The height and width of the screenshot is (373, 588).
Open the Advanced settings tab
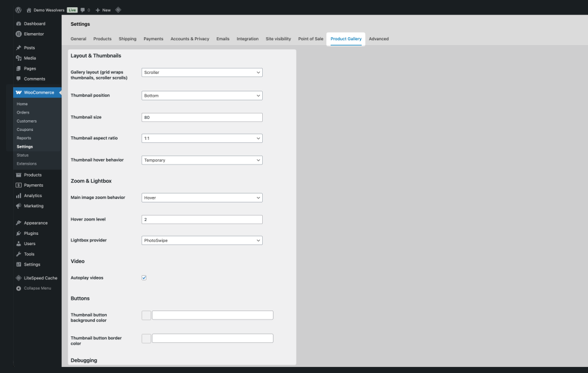[379, 39]
